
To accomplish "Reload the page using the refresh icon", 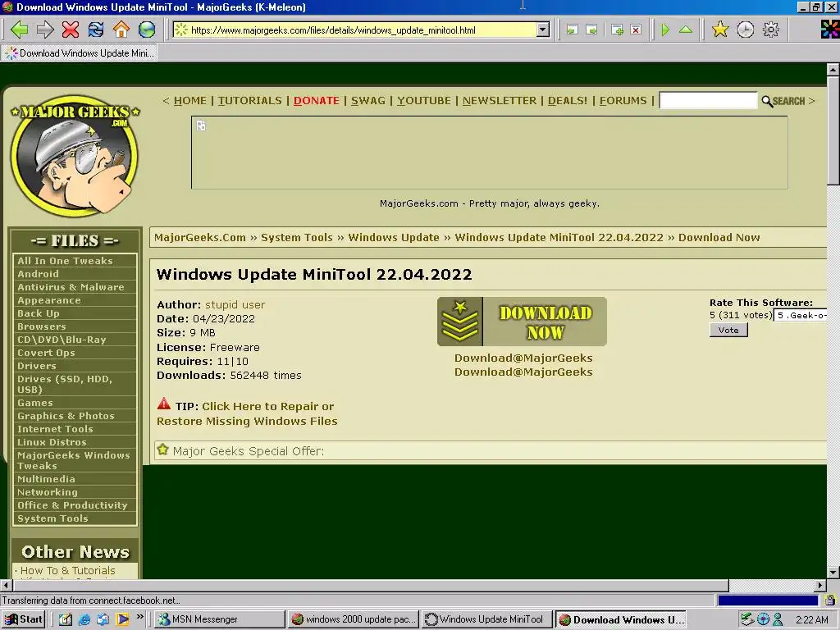I will click(96, 30).
